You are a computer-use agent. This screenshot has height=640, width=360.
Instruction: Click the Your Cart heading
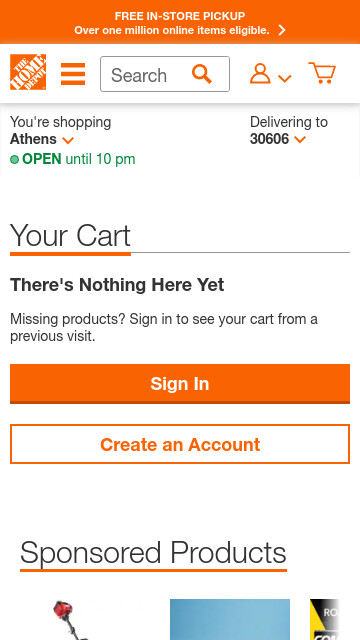(x=70, y=236)
